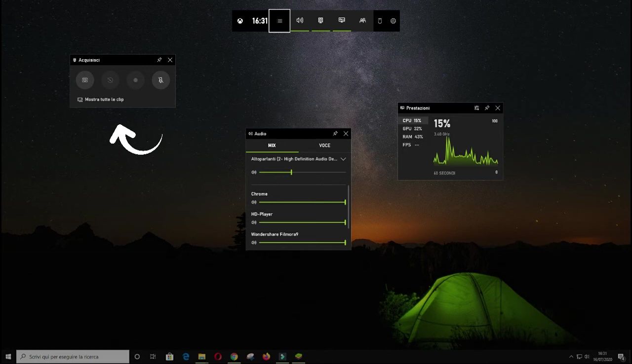
Task: Toggle the Performance widget from Game Bar
Action: point(342,21)
